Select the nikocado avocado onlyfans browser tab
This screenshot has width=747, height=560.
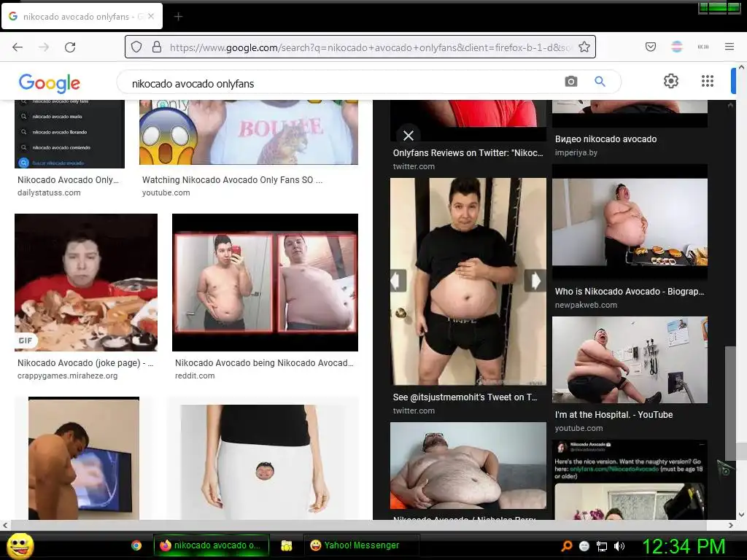(x=82, y=17)
